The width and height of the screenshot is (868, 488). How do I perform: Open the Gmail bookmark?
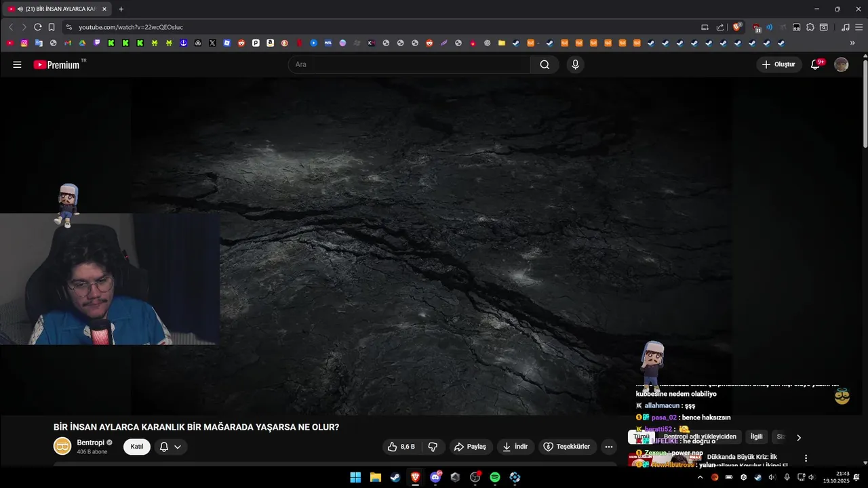pos(68,43)
